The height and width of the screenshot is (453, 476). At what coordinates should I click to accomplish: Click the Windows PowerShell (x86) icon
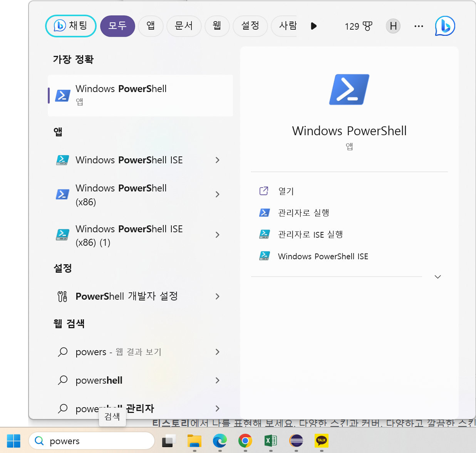click(x=62, y=194)
